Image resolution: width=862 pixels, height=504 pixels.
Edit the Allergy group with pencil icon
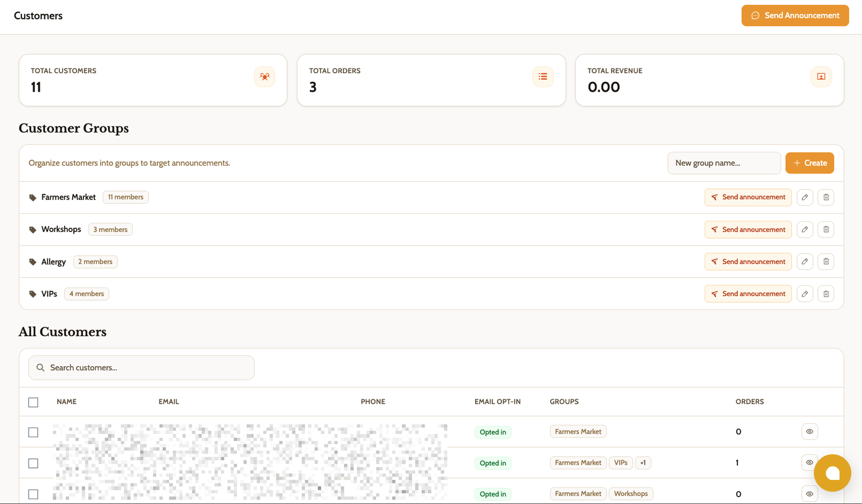coord(805,262)
